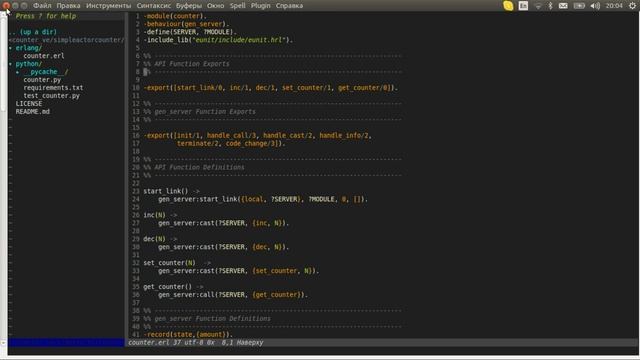The height and width of the screenshot is (360, 640).
Task: Click the export line with start_link/0
Action: (271, 88)
